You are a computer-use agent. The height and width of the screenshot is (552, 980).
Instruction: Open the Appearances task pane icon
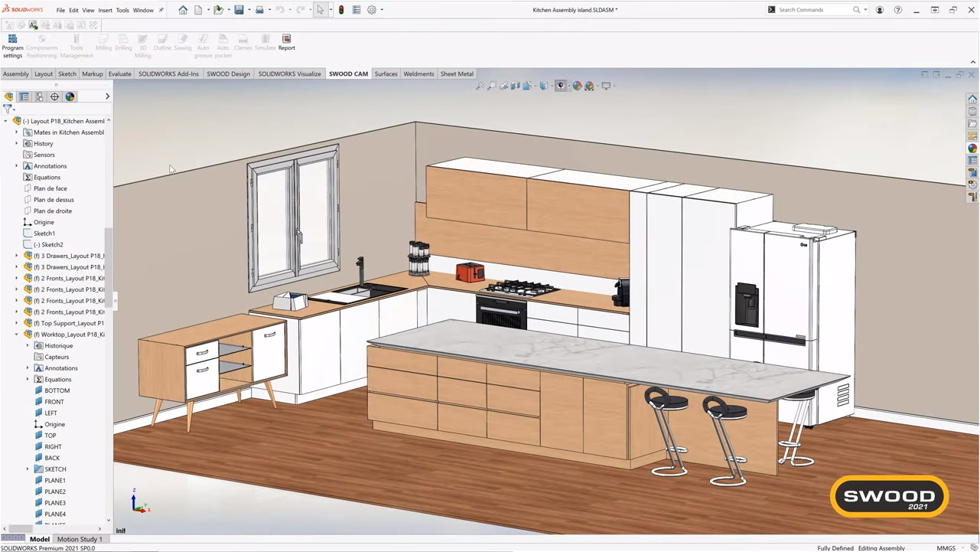coord(972,149)
